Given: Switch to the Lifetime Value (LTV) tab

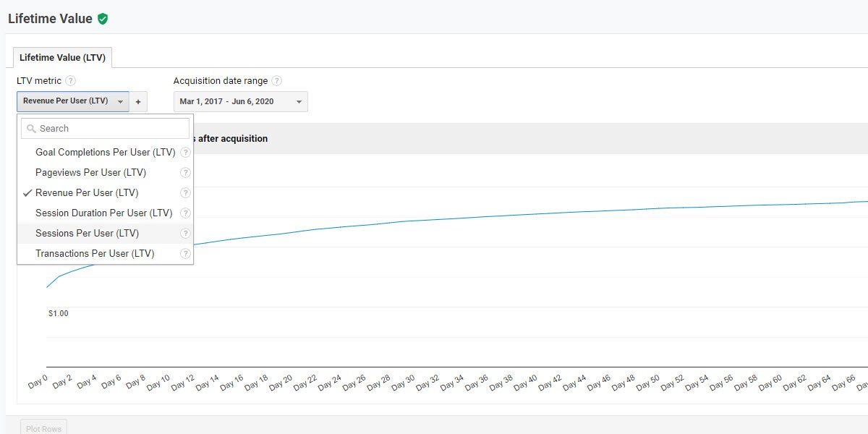Looking at the screenshot, I should (x=63, y=58).
